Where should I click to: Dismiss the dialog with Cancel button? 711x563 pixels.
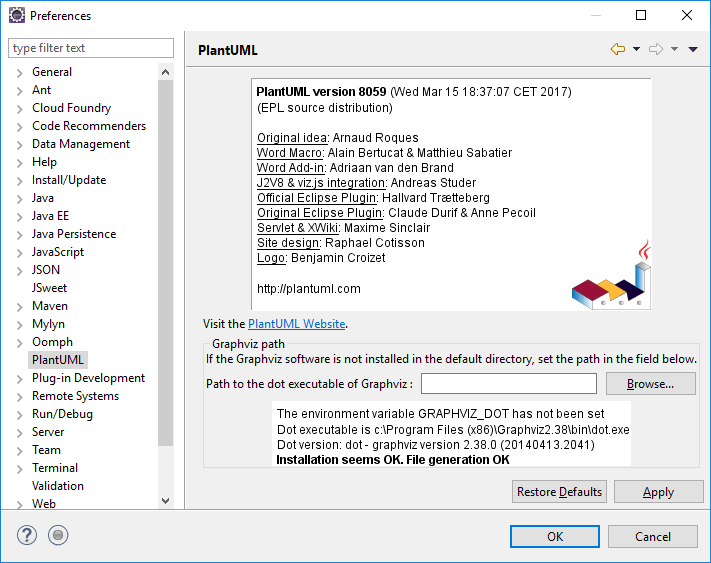pyautogui.click(x=653, y=537)
